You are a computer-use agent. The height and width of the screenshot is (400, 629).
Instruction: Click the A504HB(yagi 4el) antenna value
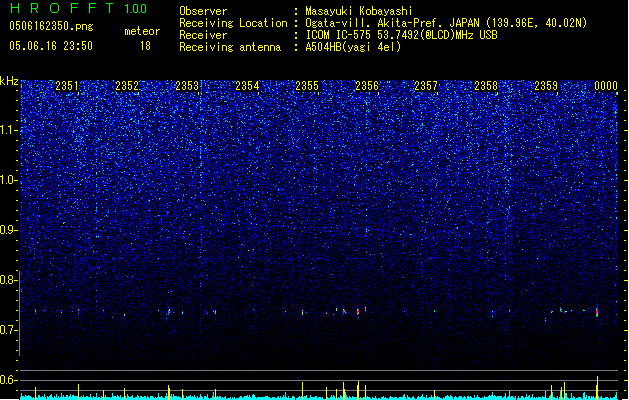point(353,47)
